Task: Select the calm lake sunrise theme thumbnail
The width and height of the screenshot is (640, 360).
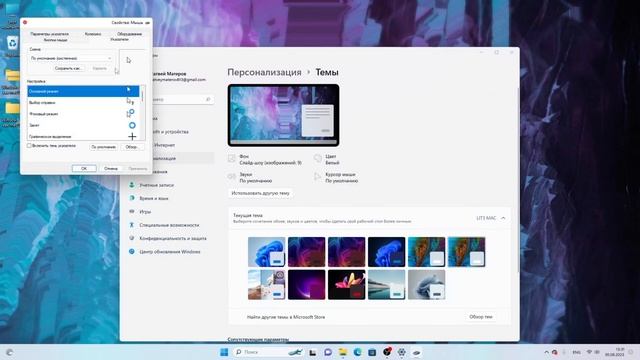Action: click(x=387, y=284)
